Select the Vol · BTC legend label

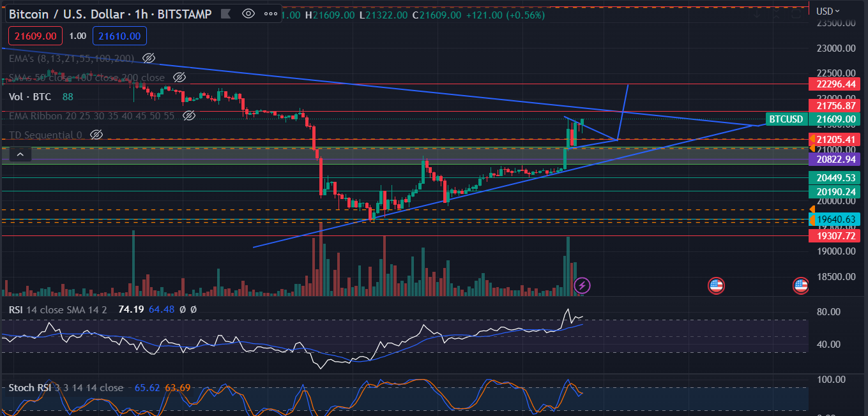coord(31,96)
